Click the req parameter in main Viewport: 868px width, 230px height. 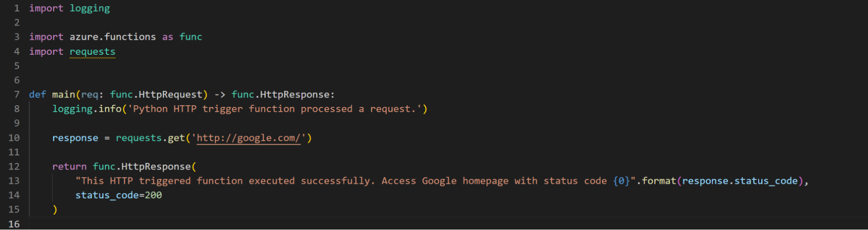(89, 95)
